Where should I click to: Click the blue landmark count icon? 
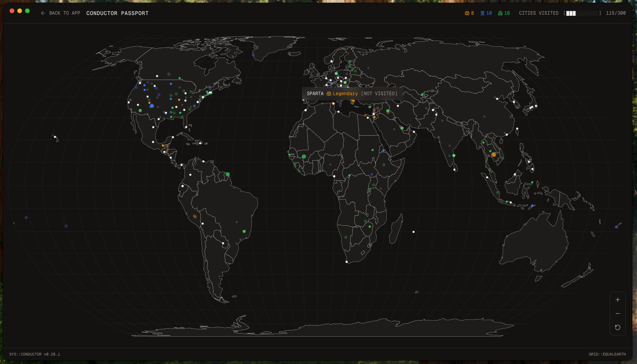click(482, 13)
